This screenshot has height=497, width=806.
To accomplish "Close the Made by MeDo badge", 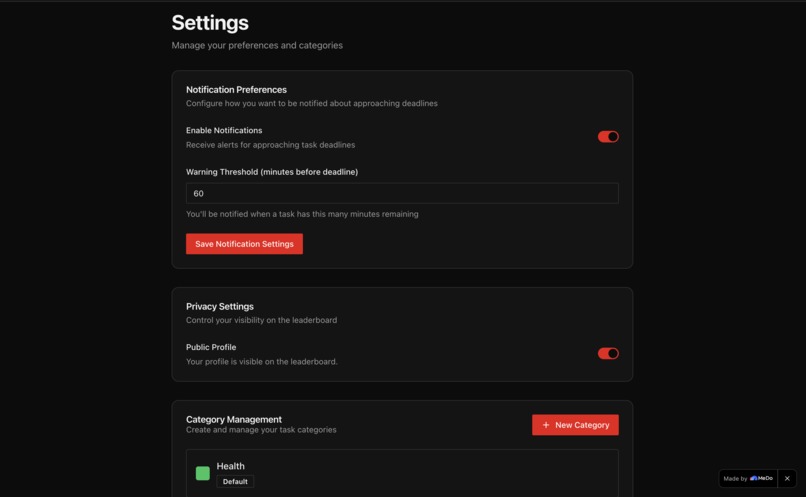I will pos(787,478).
